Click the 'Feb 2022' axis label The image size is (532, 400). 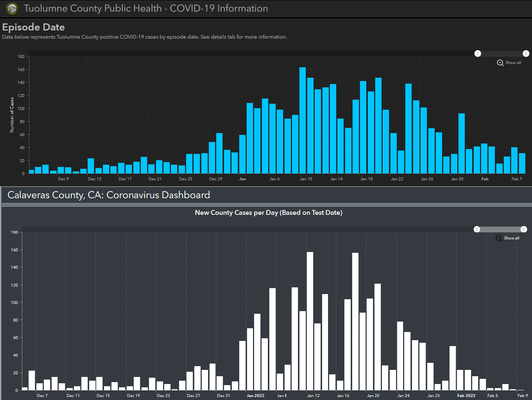[x=466, y=396]
